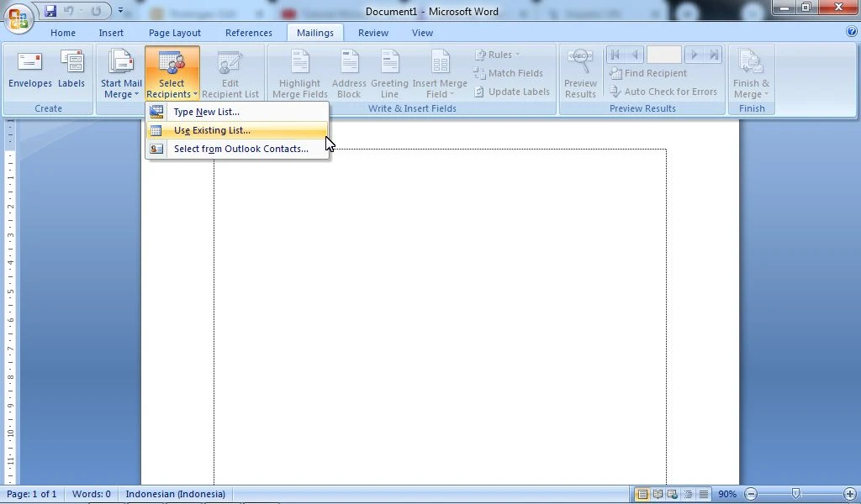Switch to Draft view
Screen dimensions: 861x504
coord(703,494)
